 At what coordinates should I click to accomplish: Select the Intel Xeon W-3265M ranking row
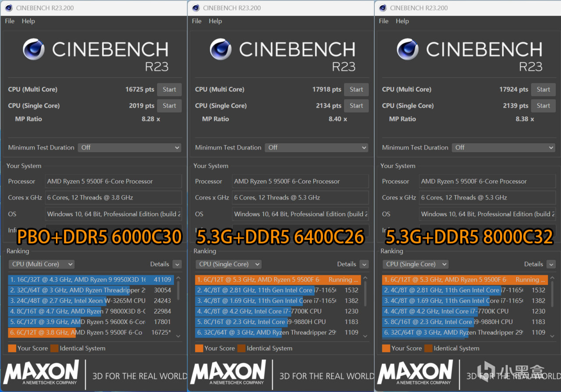[91, 301]
